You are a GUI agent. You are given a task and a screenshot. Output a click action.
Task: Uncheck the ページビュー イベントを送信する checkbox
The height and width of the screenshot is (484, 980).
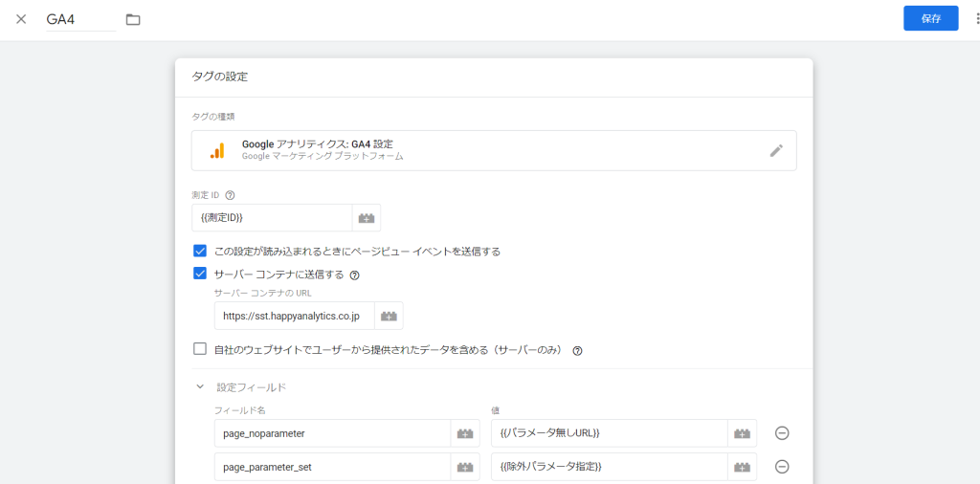click(200, 252)
